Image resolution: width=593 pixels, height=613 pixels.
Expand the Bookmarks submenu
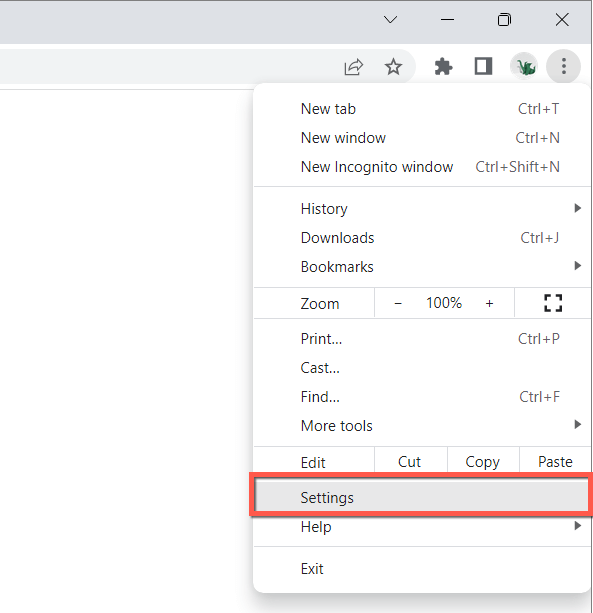[x=422, y=267]
